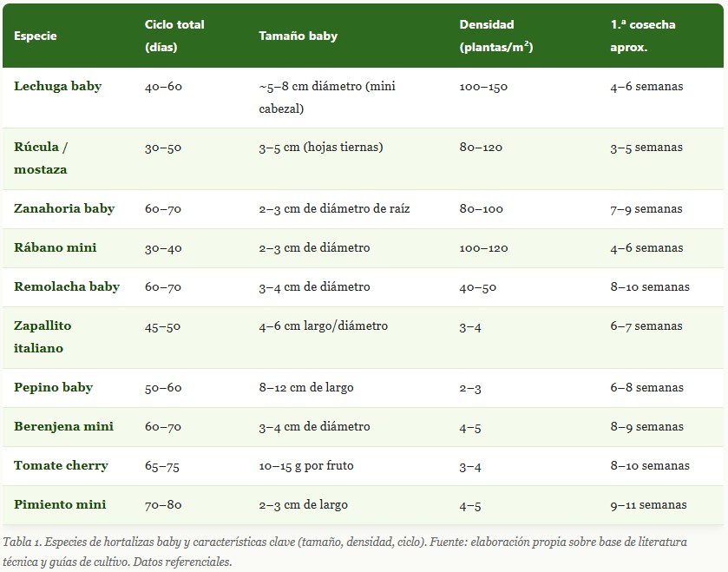Click the Tabla 1 caption text
This screenshot has height=572, width=728.
pyautogui.click(x=344, y=552)
